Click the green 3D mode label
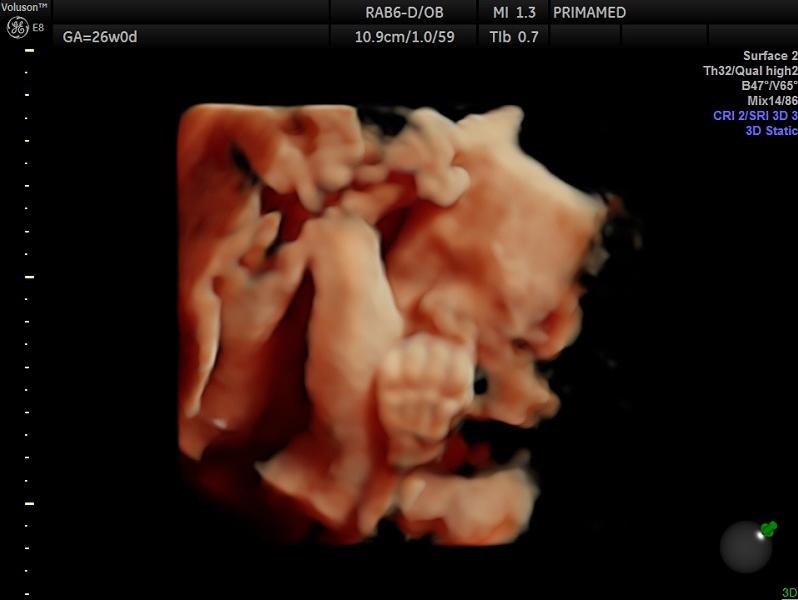798x600 pixels. click(789, 592)
